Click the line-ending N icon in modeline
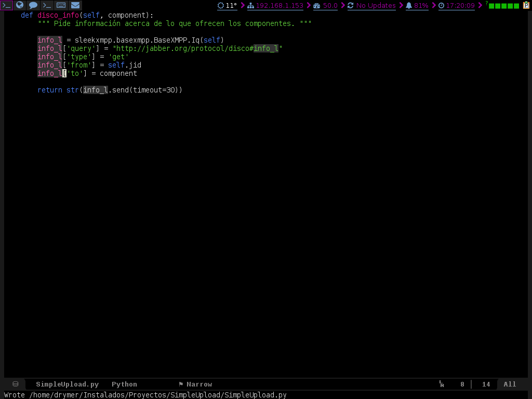The width and height of the screenshot is (532, 399). point(442,384)
